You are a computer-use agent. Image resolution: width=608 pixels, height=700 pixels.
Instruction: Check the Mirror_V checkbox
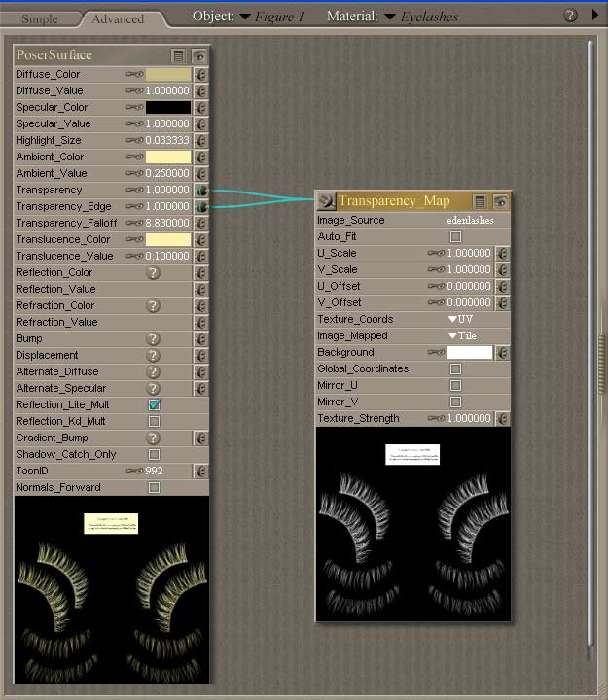coord(455,402)
